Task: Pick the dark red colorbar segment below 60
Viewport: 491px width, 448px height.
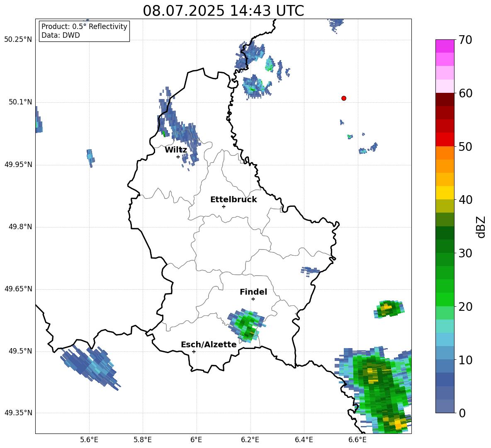Action: pos(445,99)
